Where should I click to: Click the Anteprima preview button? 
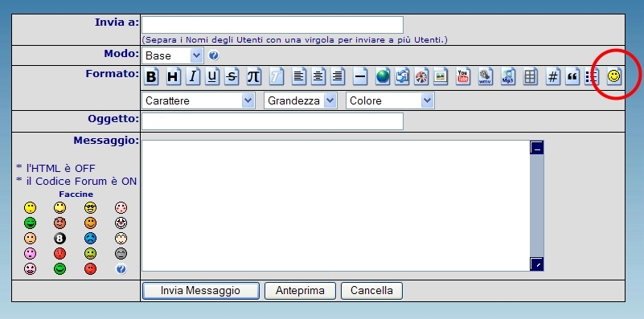click(300, 291)
